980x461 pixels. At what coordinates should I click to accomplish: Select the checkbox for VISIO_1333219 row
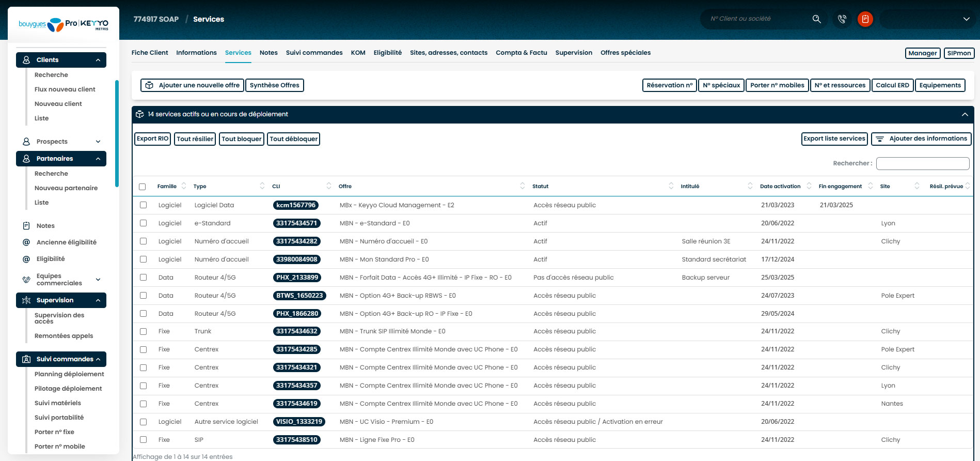point(144,422)
